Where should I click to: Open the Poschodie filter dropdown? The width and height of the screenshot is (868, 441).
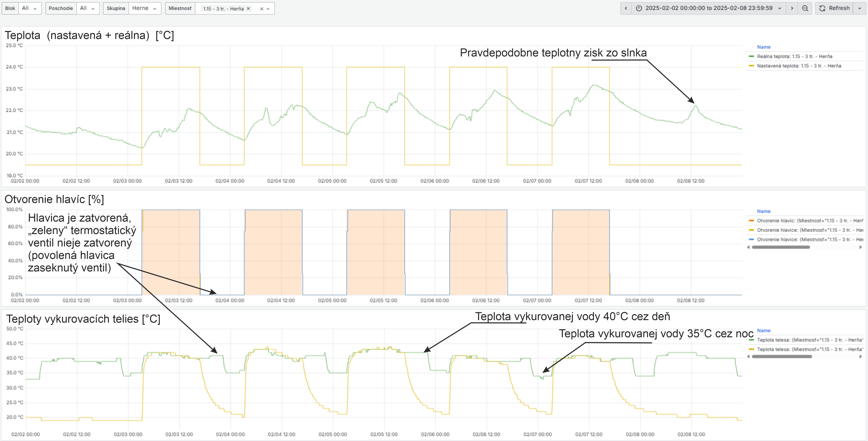(87, 8)
